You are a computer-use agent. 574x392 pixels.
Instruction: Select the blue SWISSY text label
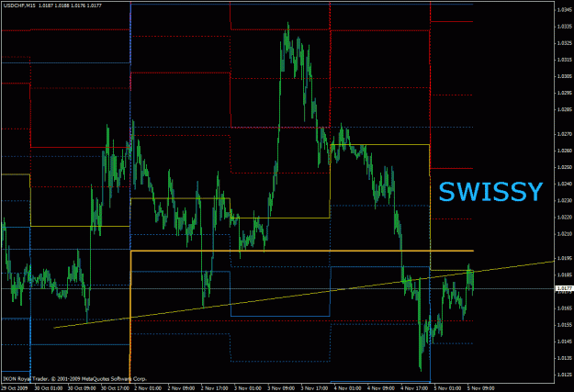(490, 192)
